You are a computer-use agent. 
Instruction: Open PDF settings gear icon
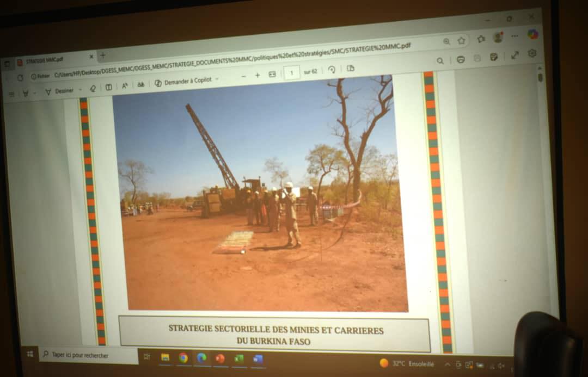532,53
